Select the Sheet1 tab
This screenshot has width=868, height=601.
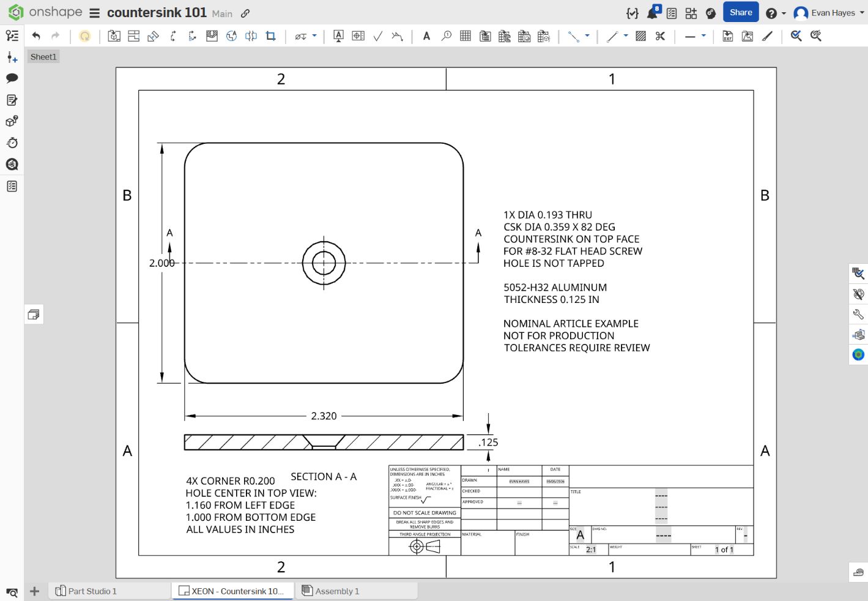tap(43, 57)
